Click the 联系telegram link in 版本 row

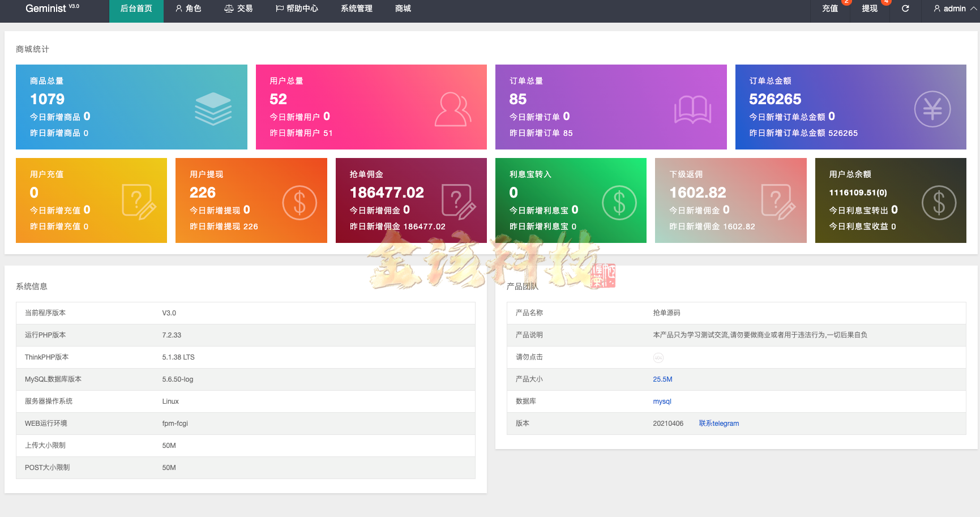point(719,423)
